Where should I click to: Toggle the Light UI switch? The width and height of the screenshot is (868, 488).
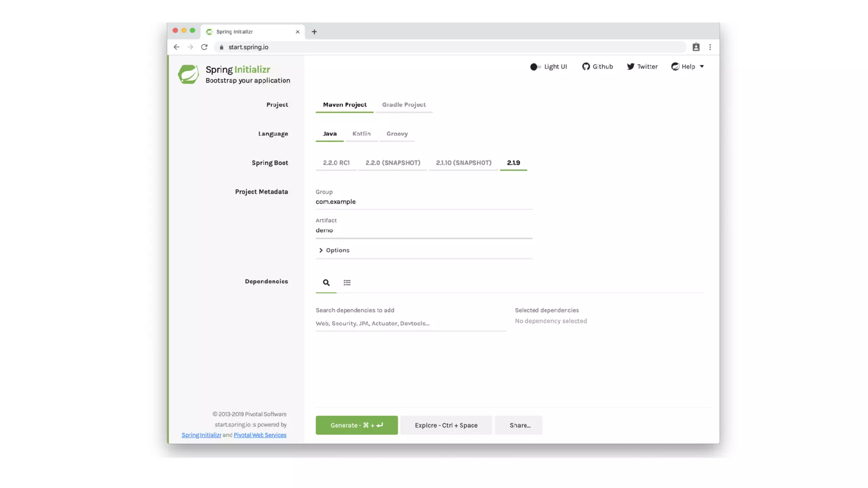tap(535, 67)
